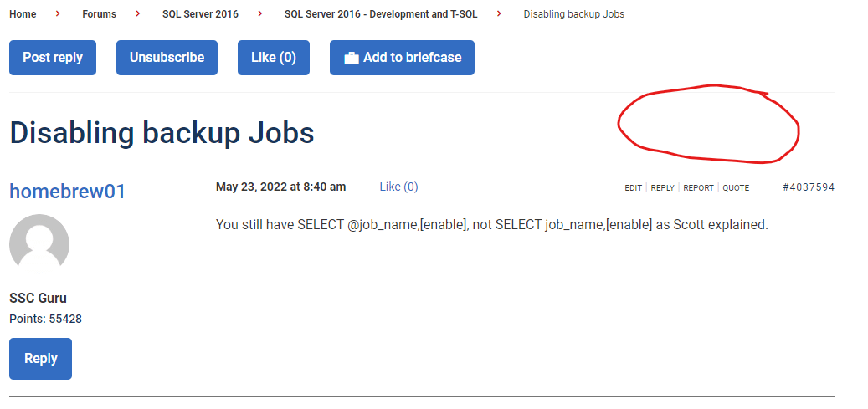
Task: Open the post permalink #4037594
Action: coord(808,187)
